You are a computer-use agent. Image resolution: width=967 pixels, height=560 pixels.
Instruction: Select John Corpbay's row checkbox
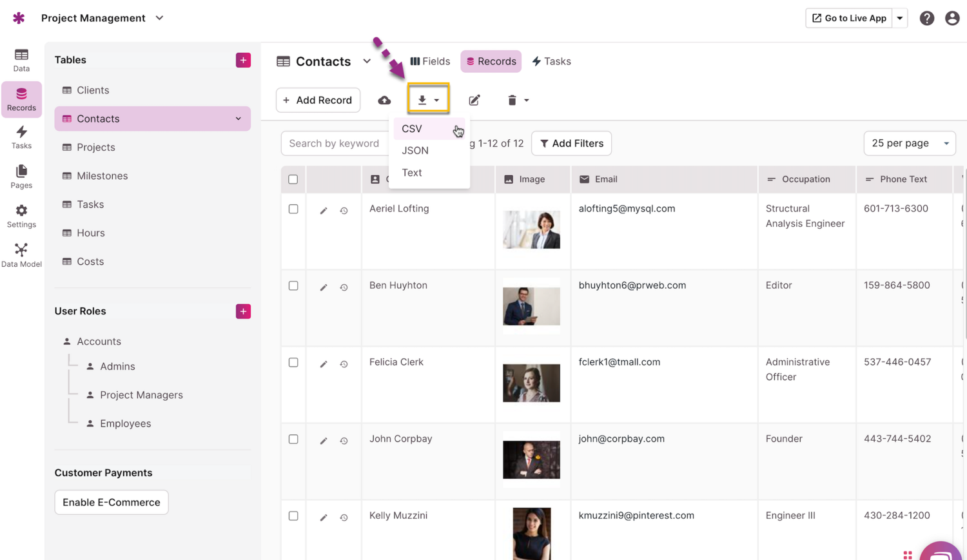tap(293, 439)
